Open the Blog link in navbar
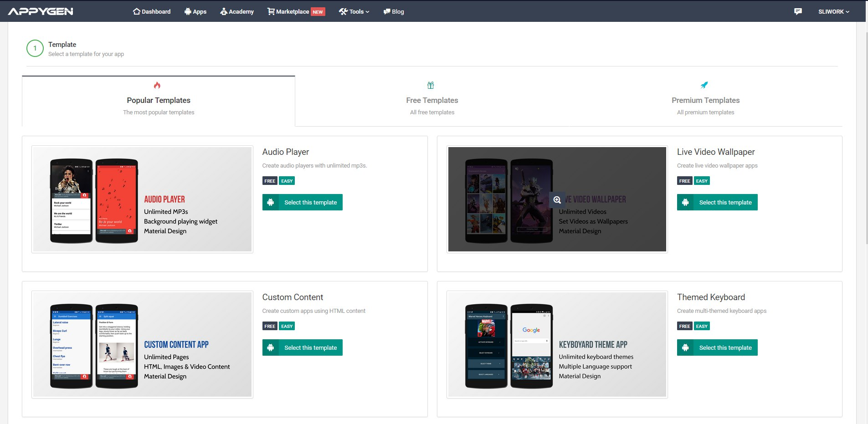This screenshot has width=868, height=424. (x=394, y=11)
